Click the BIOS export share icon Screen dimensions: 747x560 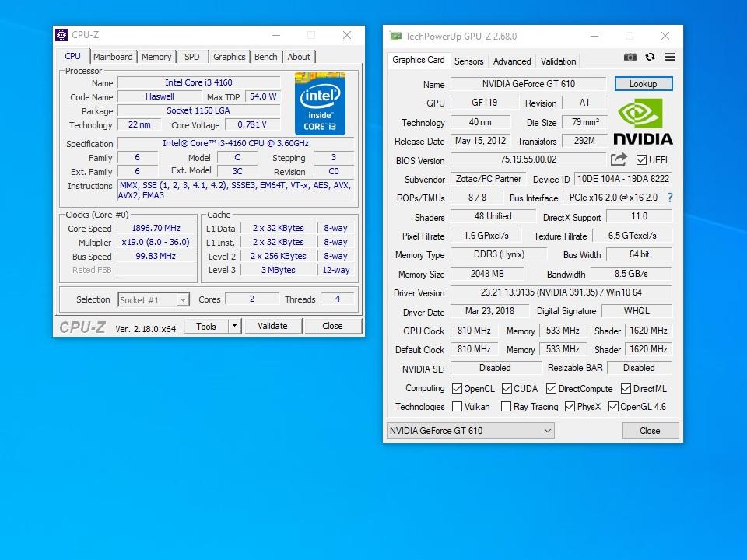pos(619,159)
